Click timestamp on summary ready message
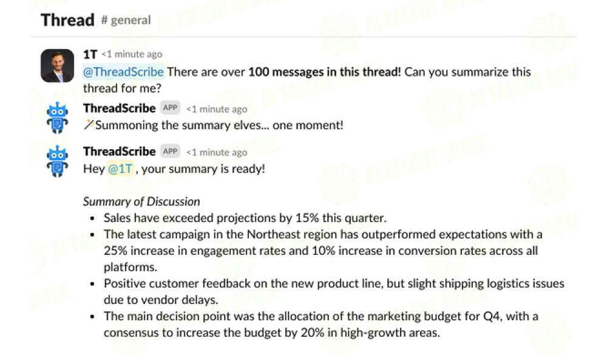Image resolution: width=607 pixels, height=364 pixels. point(217,152)
